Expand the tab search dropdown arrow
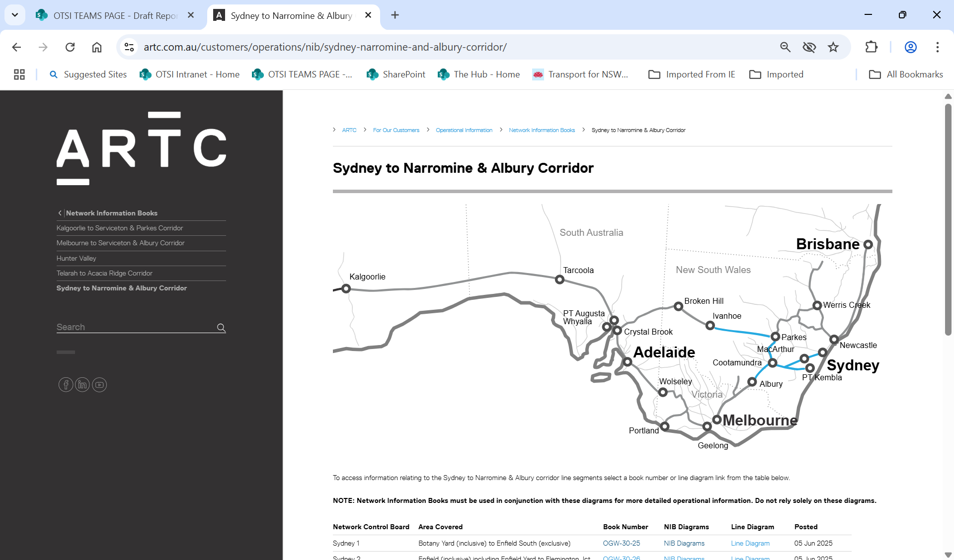Image resolution: width=954 pixels, height=560 pixels. 15,15
